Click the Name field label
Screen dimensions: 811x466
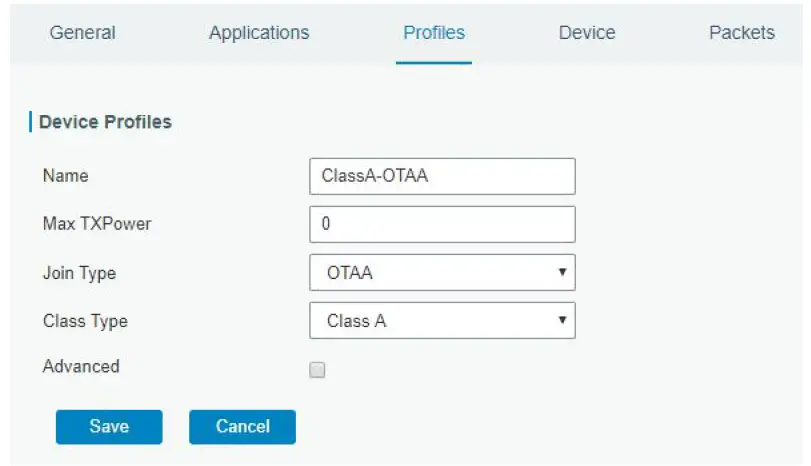(65, 176)
